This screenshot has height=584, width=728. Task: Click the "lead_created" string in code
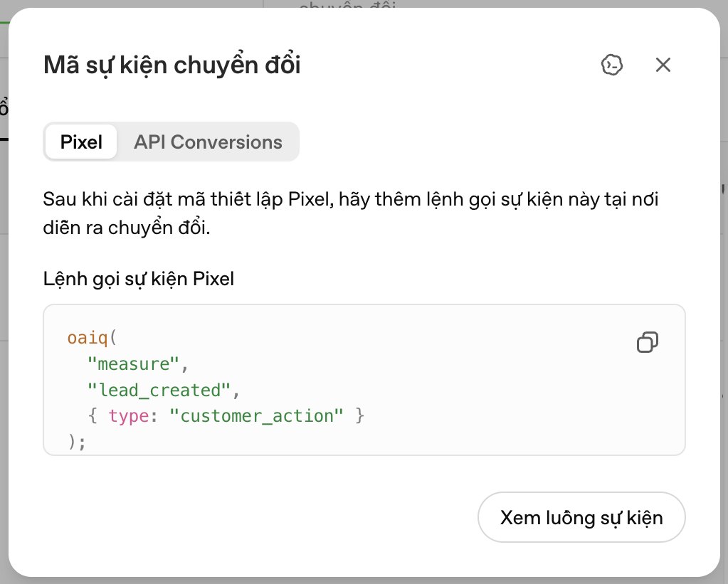pos(159,390)
